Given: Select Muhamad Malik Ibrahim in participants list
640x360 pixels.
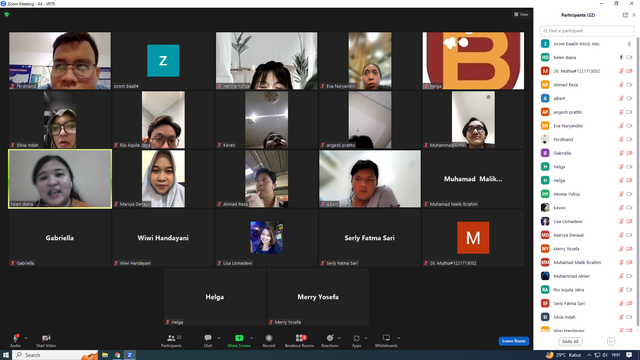Looking at the screenshot, I should (587, 262).
